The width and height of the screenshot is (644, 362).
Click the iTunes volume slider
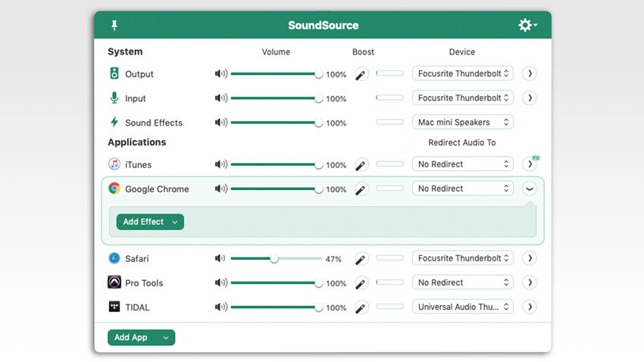pos(277,164)
